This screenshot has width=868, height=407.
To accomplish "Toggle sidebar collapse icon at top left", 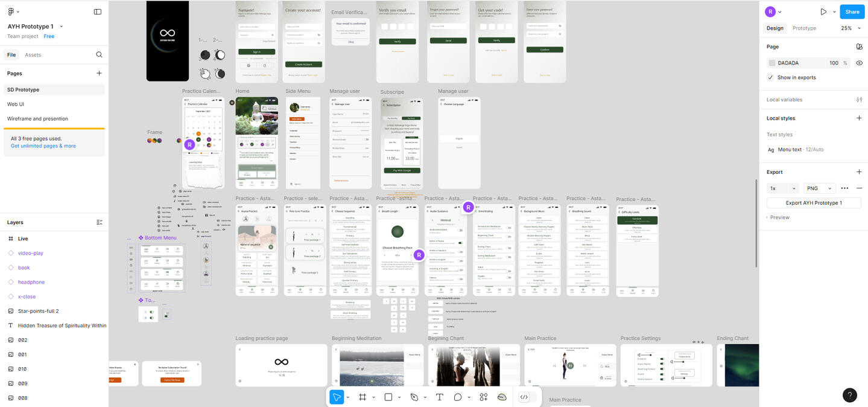I will (98, 11).
